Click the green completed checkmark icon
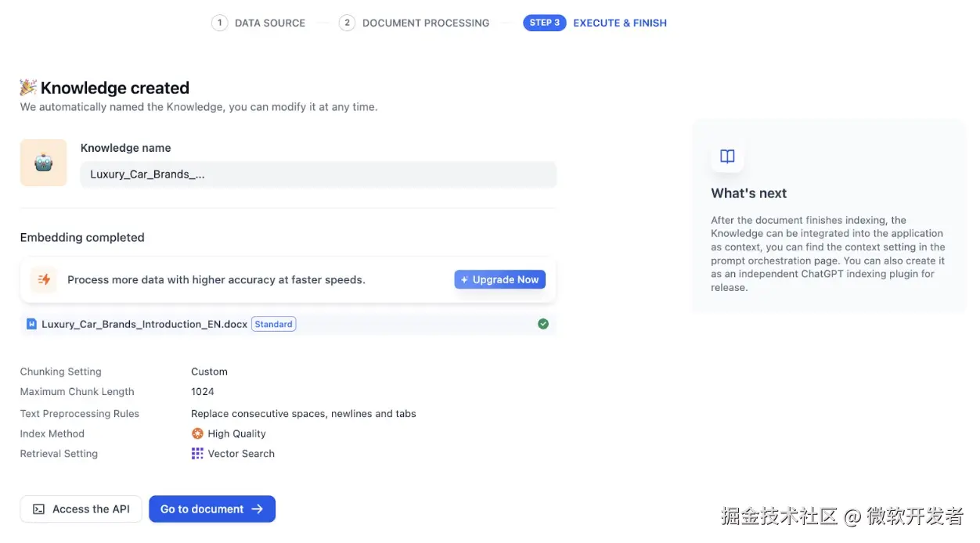Viewport: 980px width, 543px height. point(543,324)
